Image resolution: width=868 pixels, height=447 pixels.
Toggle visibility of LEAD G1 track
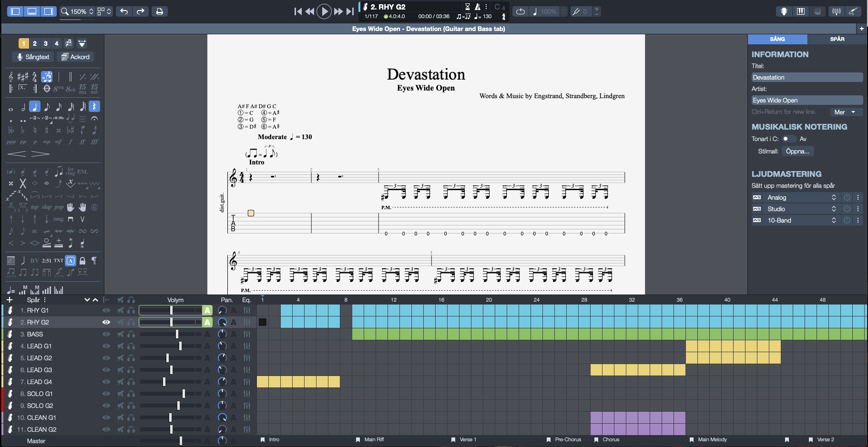106,346
